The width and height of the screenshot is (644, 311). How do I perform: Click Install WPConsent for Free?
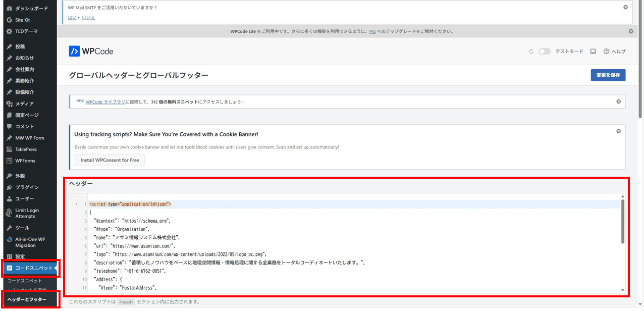(x=110, y=160)
